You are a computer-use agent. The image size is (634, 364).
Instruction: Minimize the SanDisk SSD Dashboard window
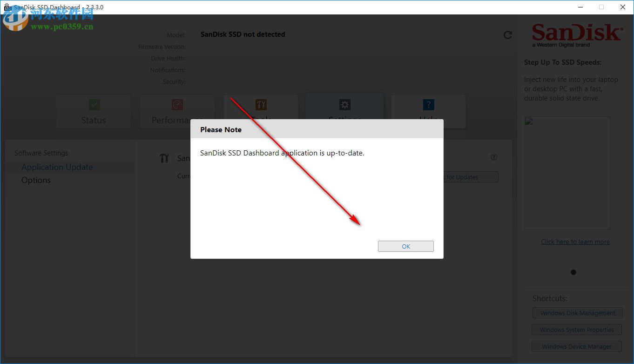click(580, 7)
